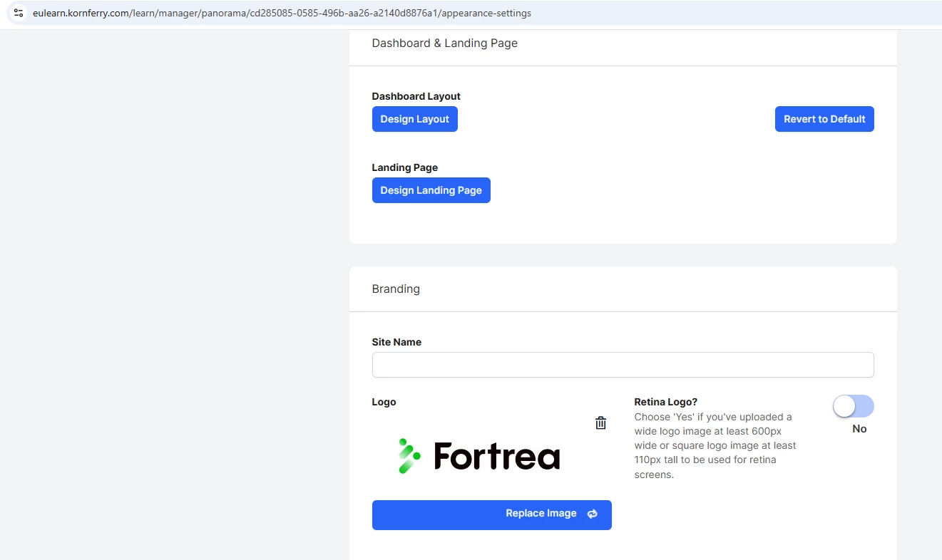Click the Dashboard & Landing Page heading
Screen dimensions: 942x560
pos(445,43)
